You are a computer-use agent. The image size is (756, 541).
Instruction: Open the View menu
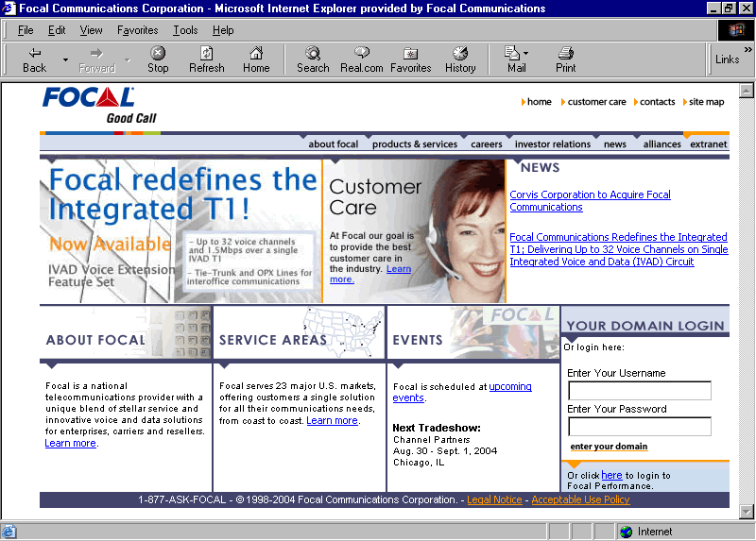(91, 30)
